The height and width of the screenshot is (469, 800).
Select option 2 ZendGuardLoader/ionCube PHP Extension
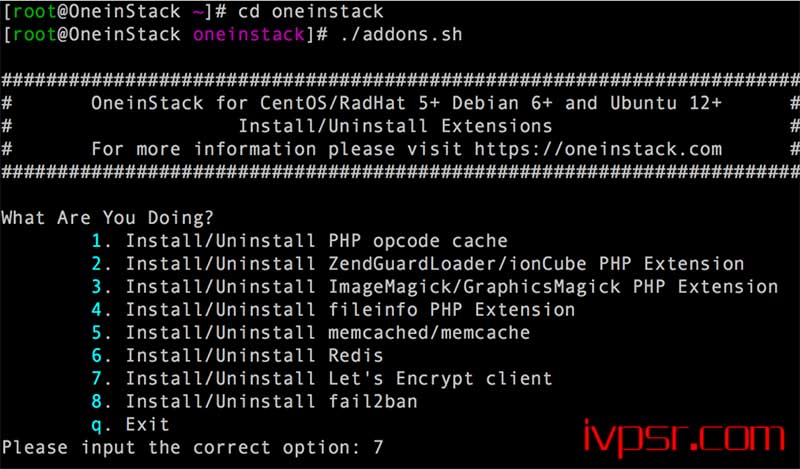(x=417, y=263)
